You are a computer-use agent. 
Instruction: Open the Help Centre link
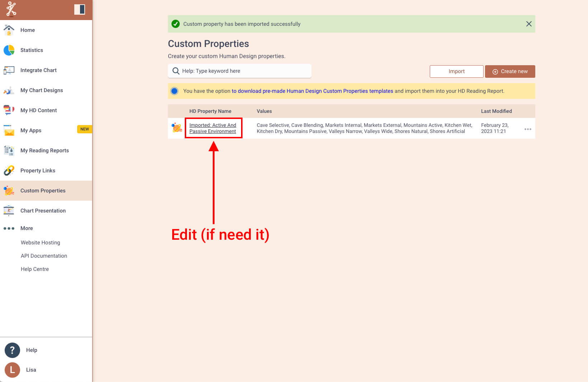(35, 269)
